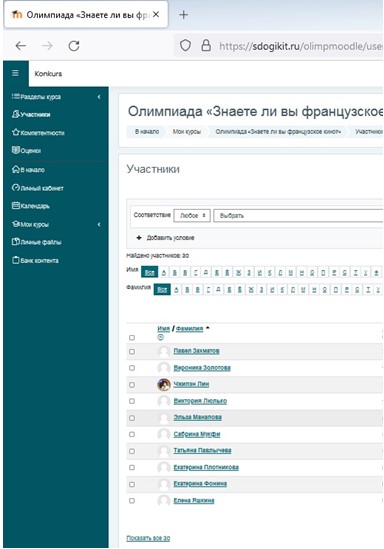The height and width of the screenshot is (549, 384).
Task: Click into the Выбрать filter field
Action: point(298,215)
